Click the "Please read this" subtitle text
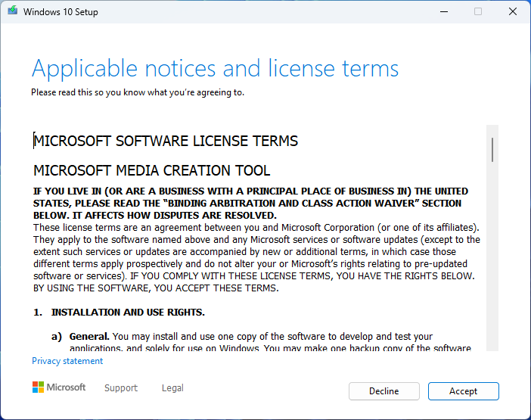 137,92
